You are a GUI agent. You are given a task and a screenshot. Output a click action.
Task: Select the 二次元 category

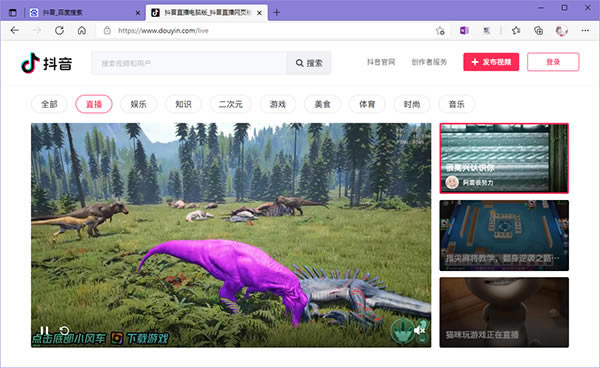point(231,104)
